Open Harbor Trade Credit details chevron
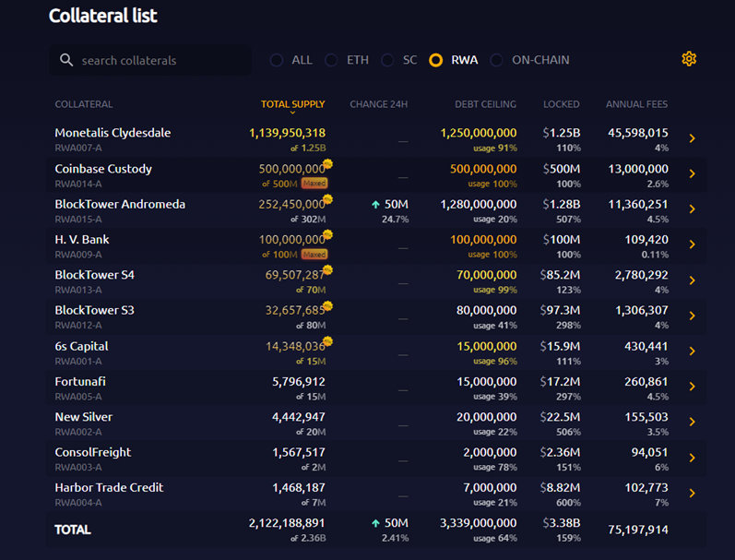Screen dimensions: 735x560 693,493
